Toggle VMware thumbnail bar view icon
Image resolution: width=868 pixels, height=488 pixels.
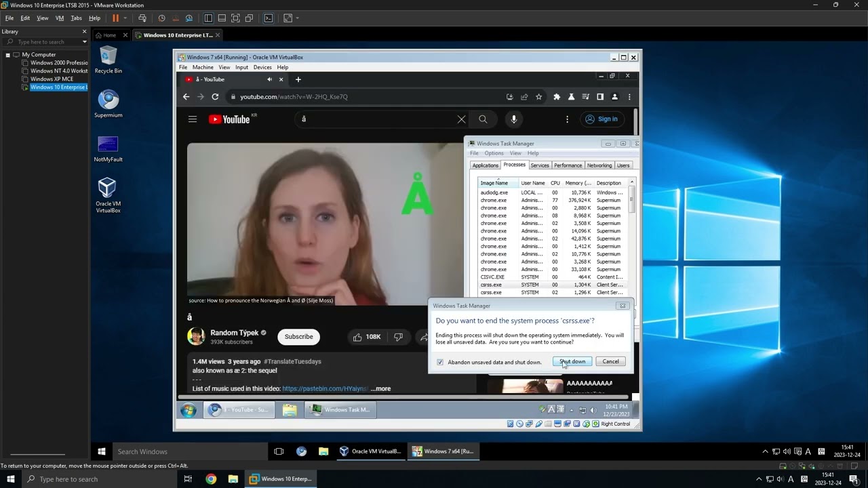pyautogui.click(x=222, y=18)
